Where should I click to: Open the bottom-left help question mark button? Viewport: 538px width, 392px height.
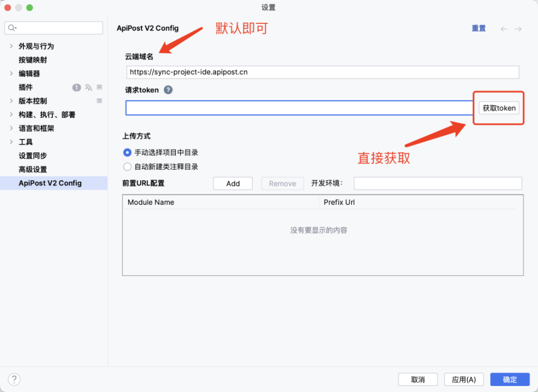[x=14, y=379]
